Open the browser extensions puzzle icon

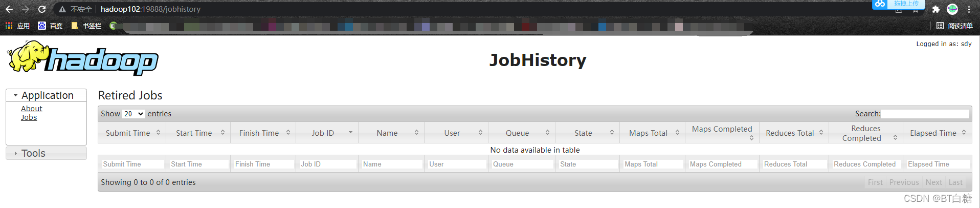pos(936,9)
